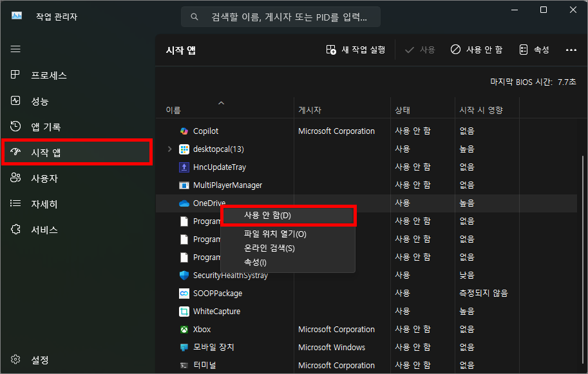This screenshot has height=374, width=588.
Task: Open the 성능 performance icon
Action: (15, 100)
